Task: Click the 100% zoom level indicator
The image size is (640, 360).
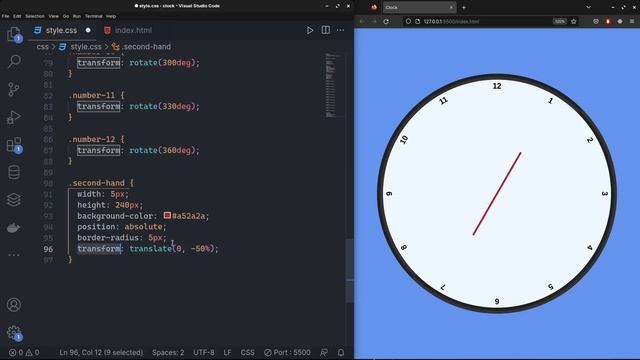Action: pyautogui.click(x=560, y=21)
